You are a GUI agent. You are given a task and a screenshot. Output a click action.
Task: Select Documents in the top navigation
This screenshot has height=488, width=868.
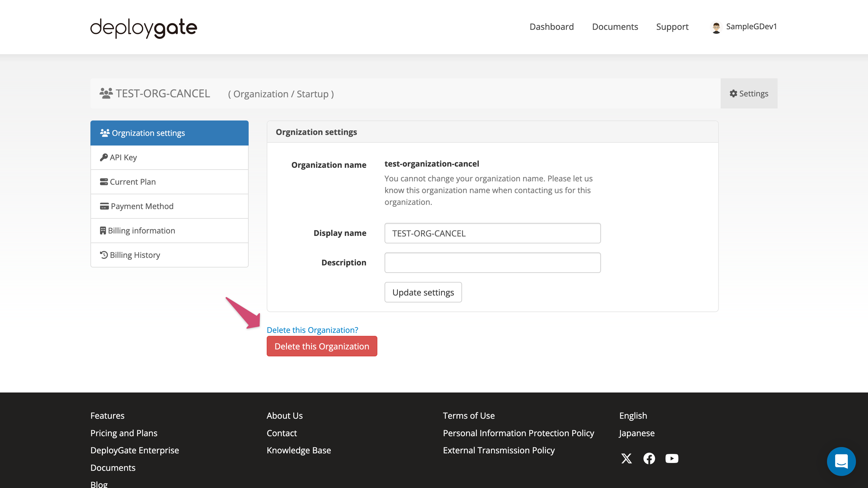(x=615, y=27)
